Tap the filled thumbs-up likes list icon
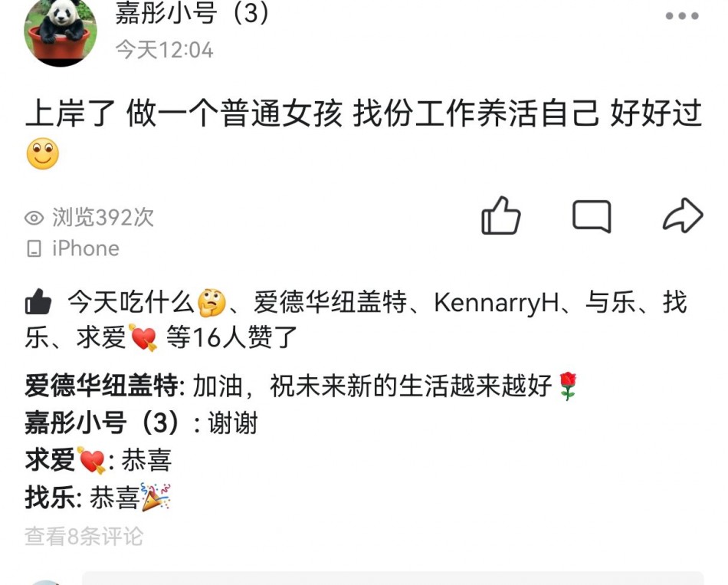This screenshot has width=728, height=585. point(38,301)
